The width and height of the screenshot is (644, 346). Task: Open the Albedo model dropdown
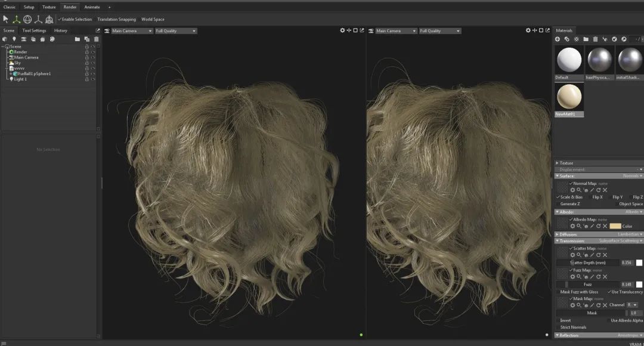[x=634, y=212]
